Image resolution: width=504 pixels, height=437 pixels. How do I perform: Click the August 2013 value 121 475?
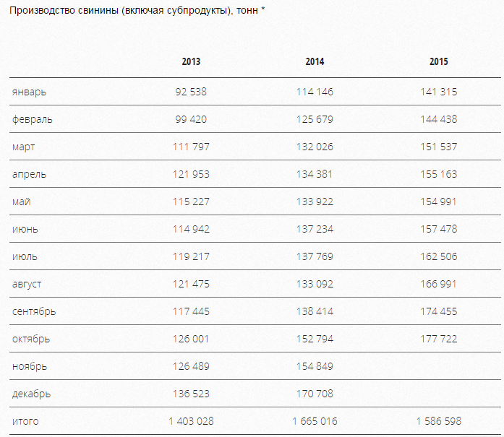[x=191, y=284]
